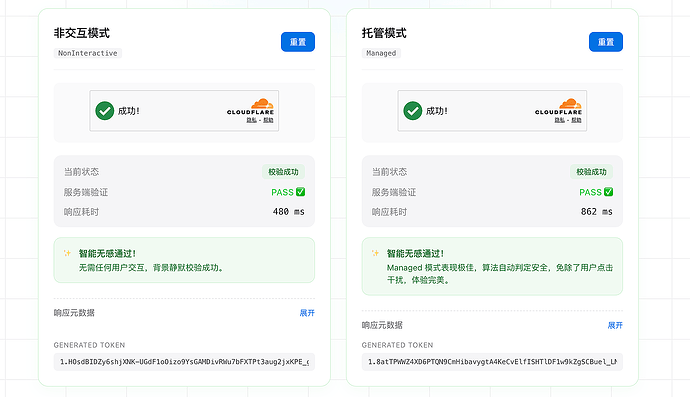Click the 服务端验证 label in the 托管模式 card
The width and height of the screenshot is (690, 397).
(x=394, y=192)
